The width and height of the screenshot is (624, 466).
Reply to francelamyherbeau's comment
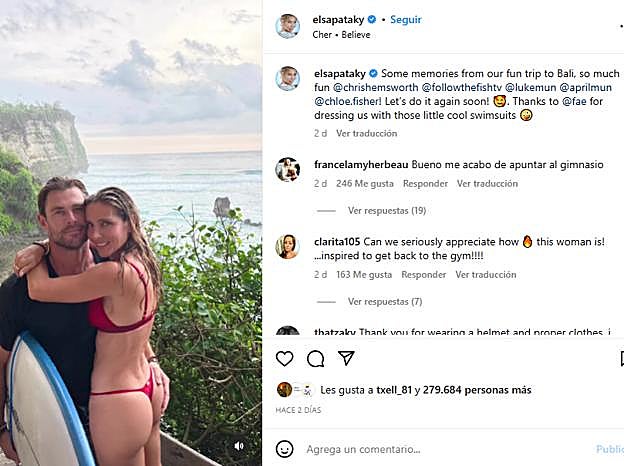(424, 184)
